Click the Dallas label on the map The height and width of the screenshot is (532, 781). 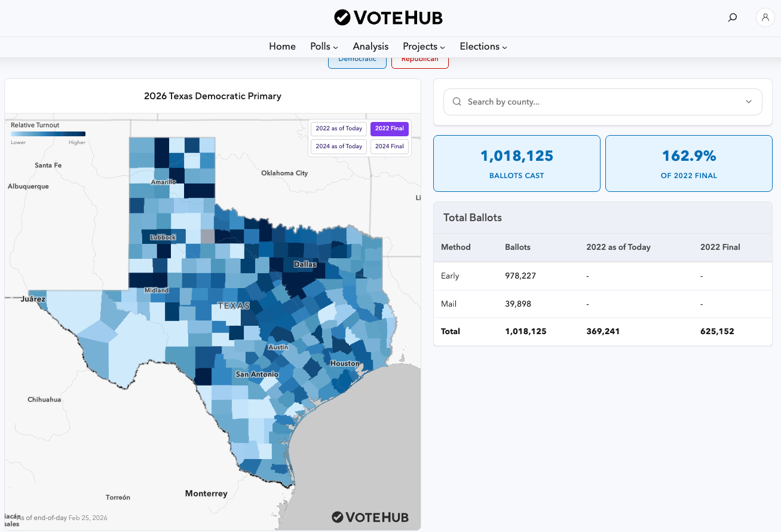[x=305, y=264]
